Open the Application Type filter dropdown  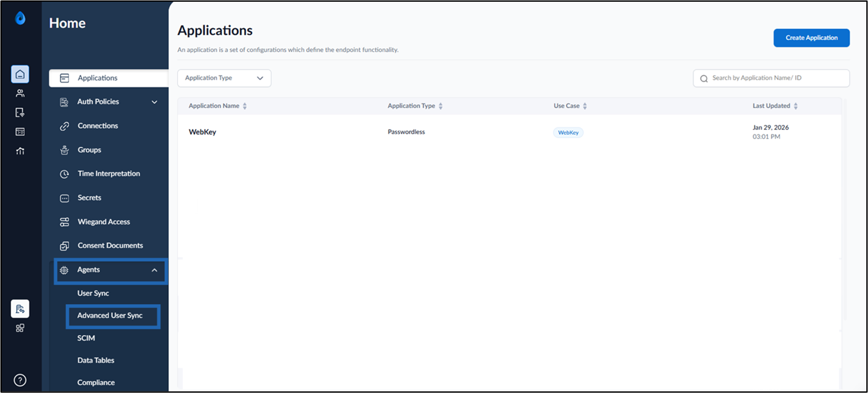tap(224, 78)
